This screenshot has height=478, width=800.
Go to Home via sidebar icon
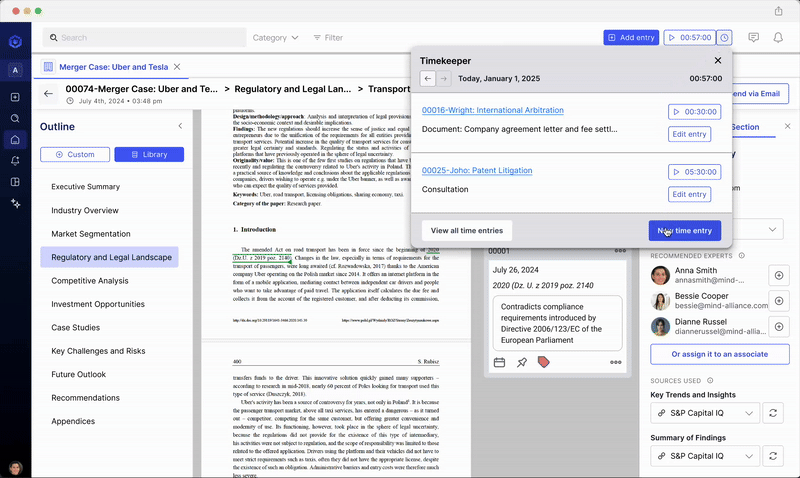pos(15,139)
